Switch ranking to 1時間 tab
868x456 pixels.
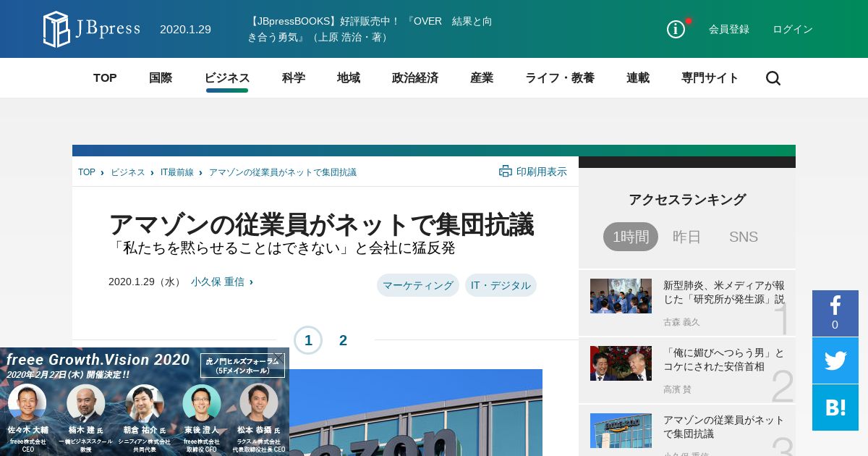pyautogui.click(x=631, y=237)
